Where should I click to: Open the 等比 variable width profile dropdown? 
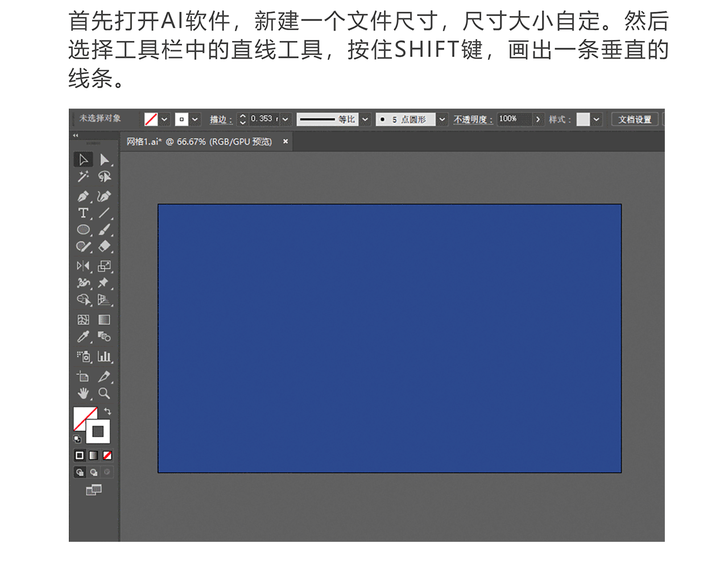(365, 119)
